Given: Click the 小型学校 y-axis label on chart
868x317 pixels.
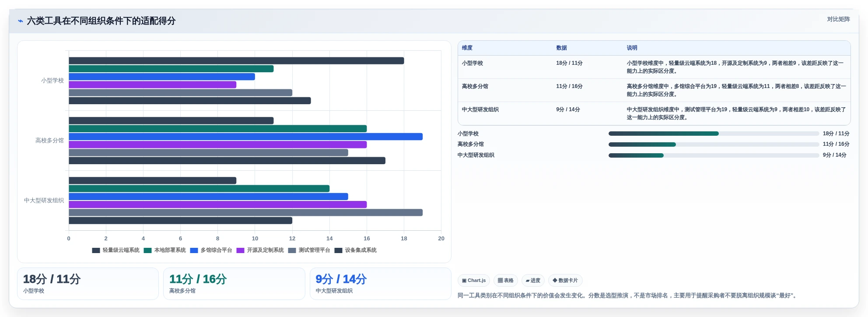Looking at the screenshot, I should (x=52, y=81).
